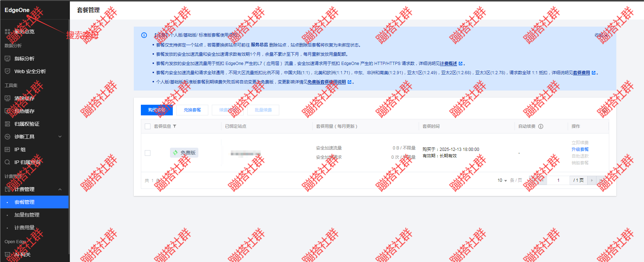Viewport: 644px width, 262px height.
Task: Open external link icon after 套餐费用
Action: coord(594,73)
